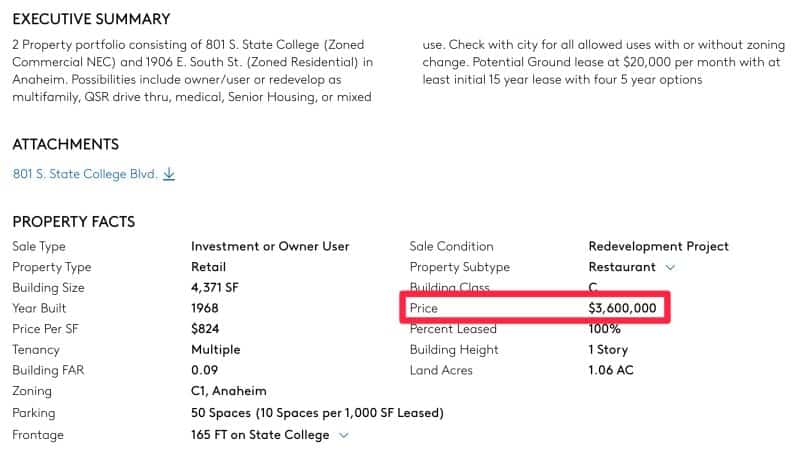
Task: Click the 100% percent leased value
Action: click(604, 329)
